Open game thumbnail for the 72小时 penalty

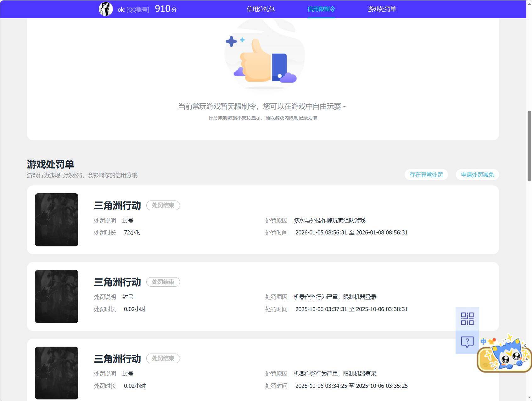(x=57, y=220)
